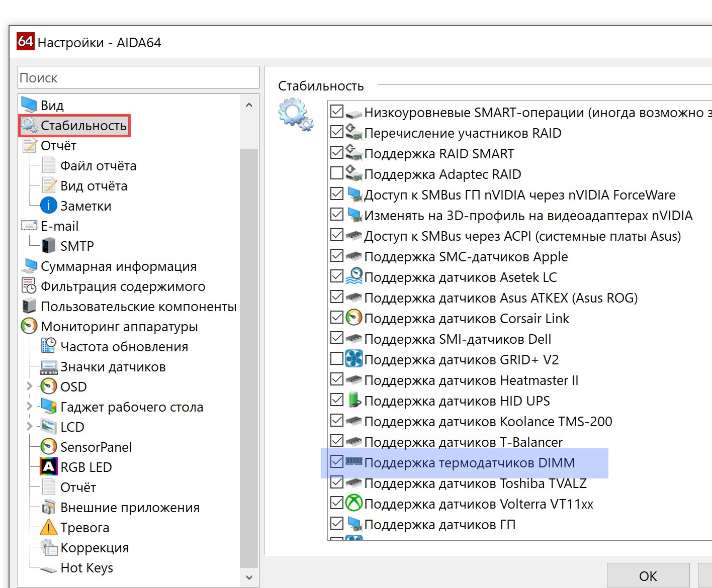Click the RGB LED icon
Image resolution: width=712 pixels, height=588 pixels.
click(x=49, y=467)
